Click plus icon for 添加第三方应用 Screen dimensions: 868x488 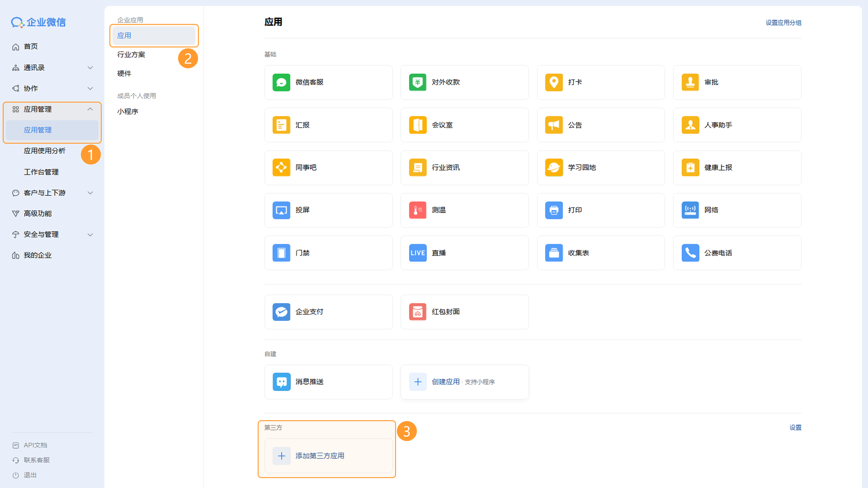pos(281,456)
